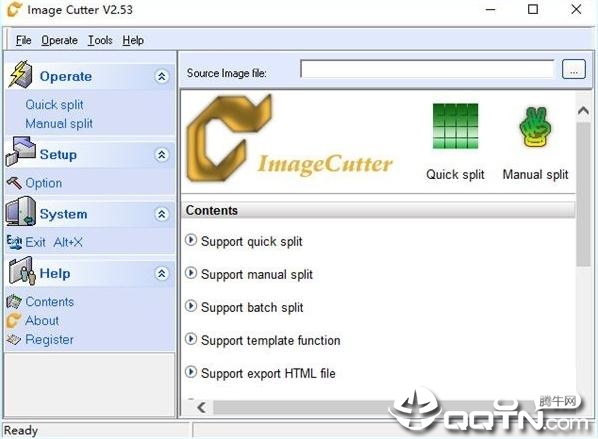Screen dimensions: 598x439
Task: Click the Help section icon
Action: click(x=21, y=271)
